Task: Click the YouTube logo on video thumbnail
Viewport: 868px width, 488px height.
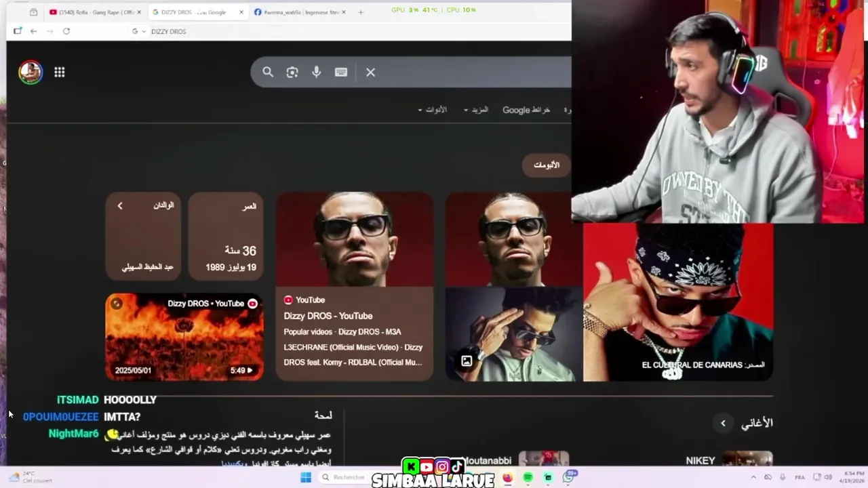Action: click(252, 304)
